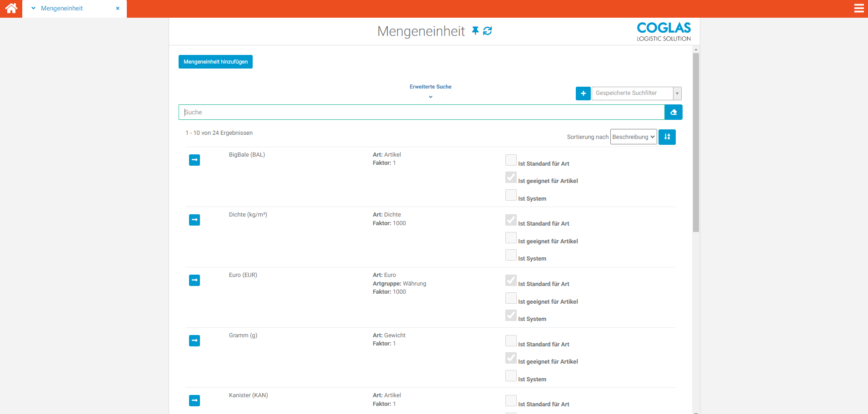
Task: Open Gramm (g) entry via arrow
Action: pyautogui.click(x=195, y=340)
